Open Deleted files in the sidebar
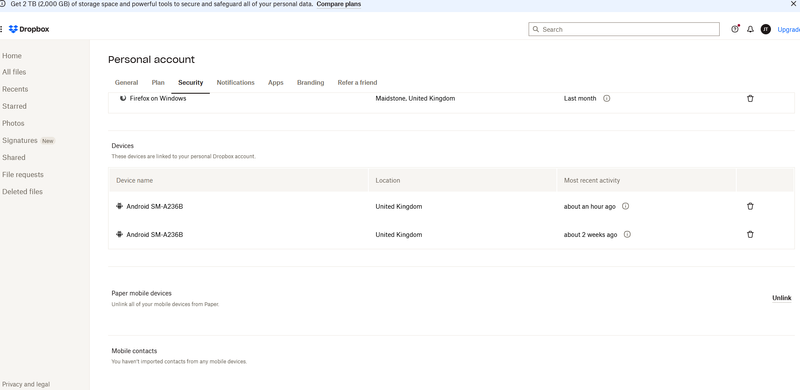This screenshot has height=390, width=800. tap(22, 191)
